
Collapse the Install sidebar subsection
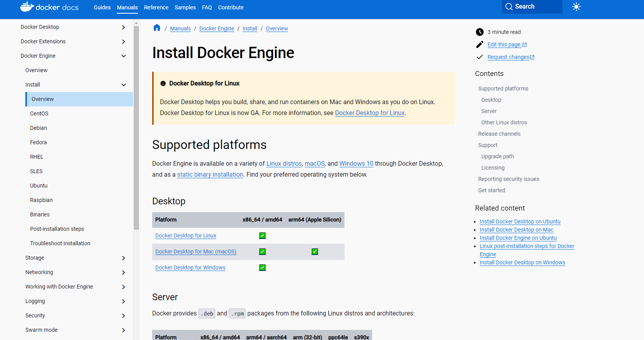[x=124, y=85]
